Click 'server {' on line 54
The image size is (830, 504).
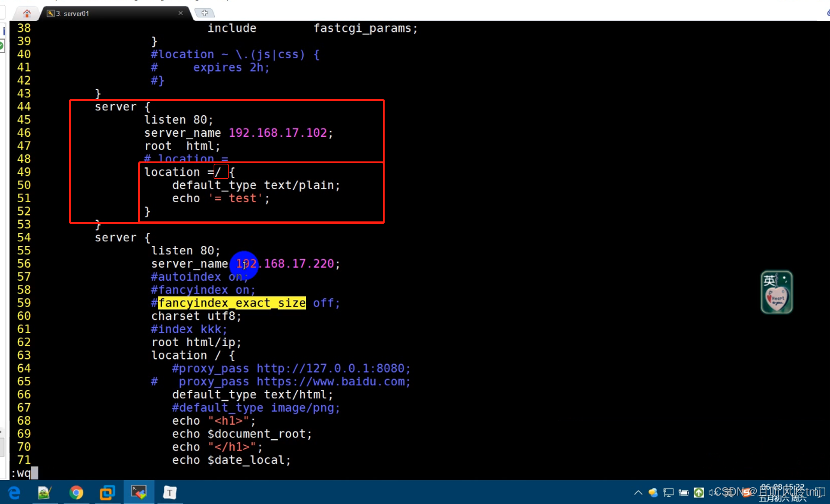[123, 238]
